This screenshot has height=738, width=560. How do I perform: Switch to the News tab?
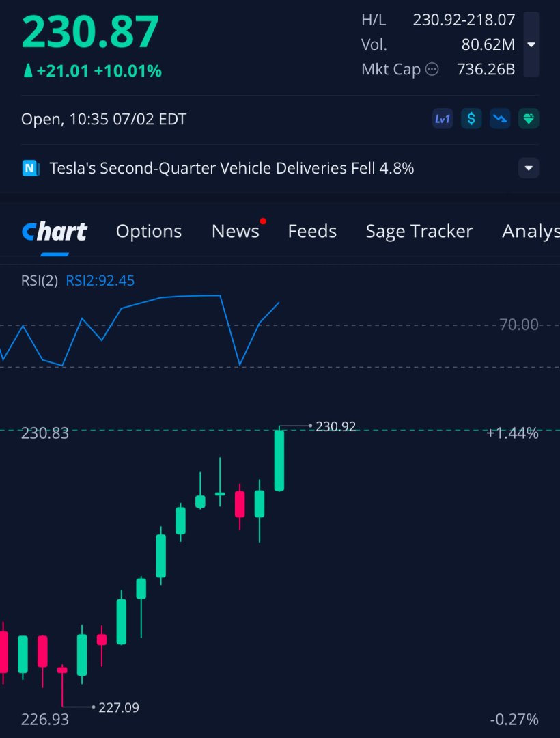[235, 231]
